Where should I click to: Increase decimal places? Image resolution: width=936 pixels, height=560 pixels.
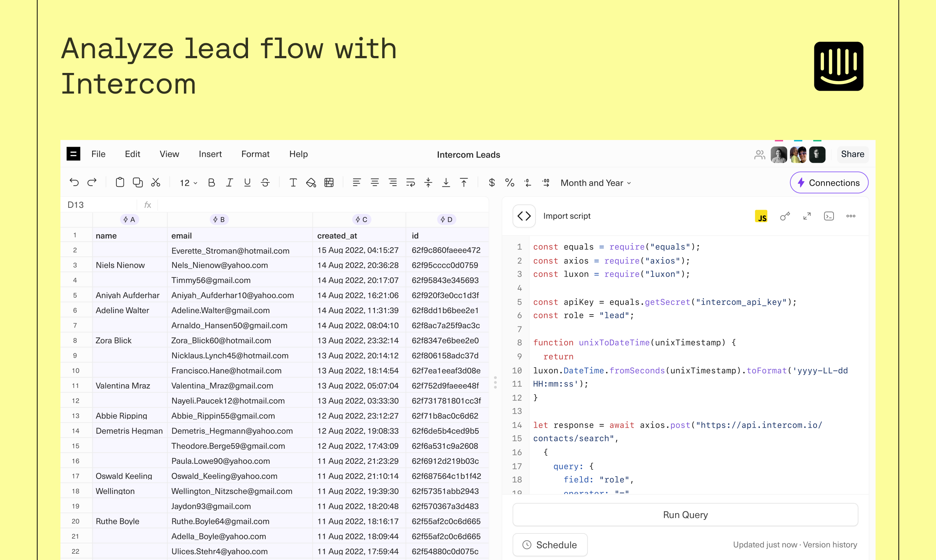(546, 183)
